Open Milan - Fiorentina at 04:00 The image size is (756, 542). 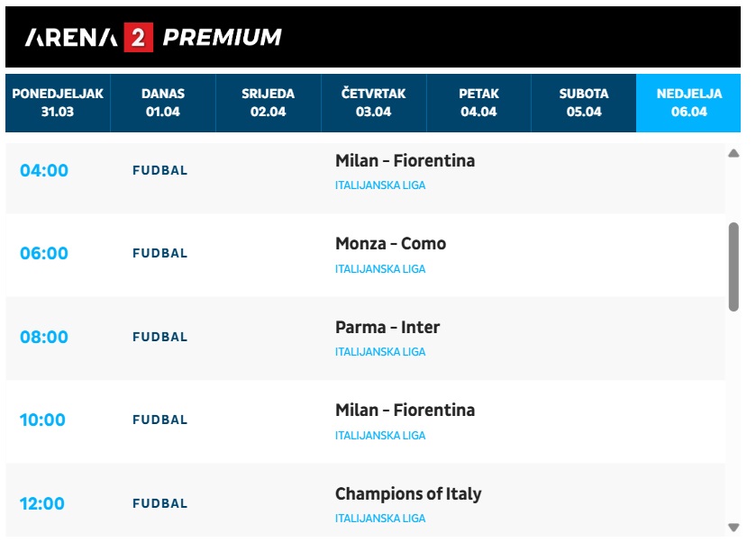click(405, 160)
